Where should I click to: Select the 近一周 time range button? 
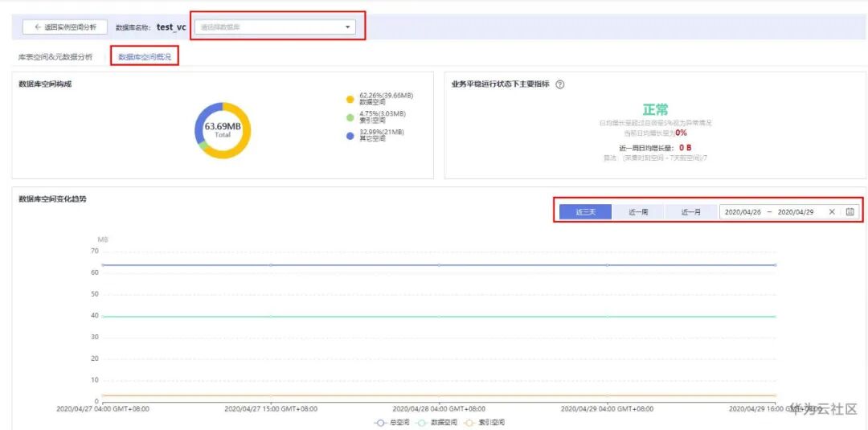(x=638, y=212)
